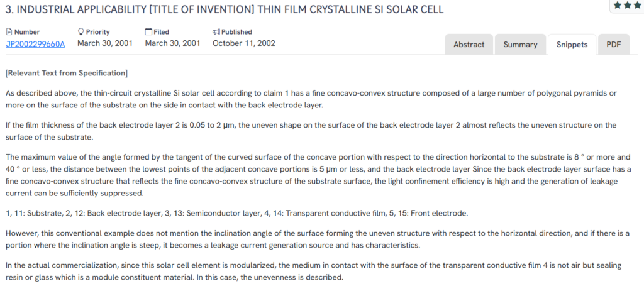Click the paragraph listing Substrate and electrode numerals
This screenshot has width=644, height=291.
[236, 213]
